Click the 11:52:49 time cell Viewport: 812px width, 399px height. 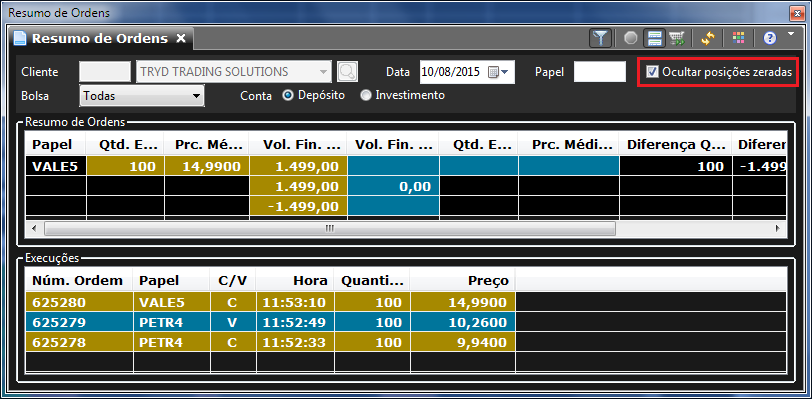(x=295, y=322)
